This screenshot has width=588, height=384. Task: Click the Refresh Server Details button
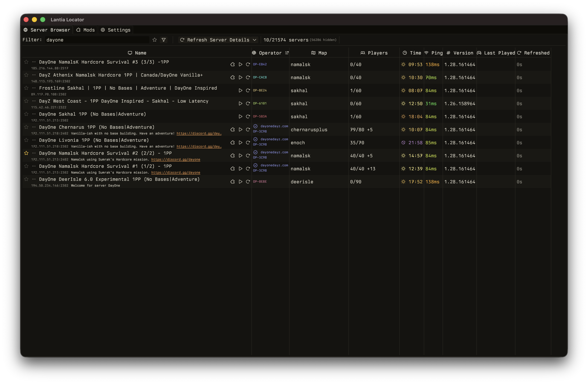215,40
